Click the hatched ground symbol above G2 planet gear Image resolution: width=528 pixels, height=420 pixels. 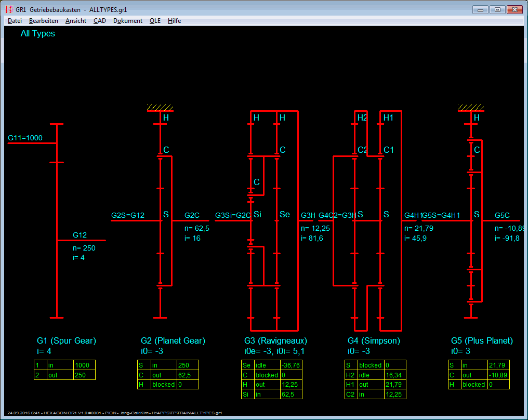160,108
